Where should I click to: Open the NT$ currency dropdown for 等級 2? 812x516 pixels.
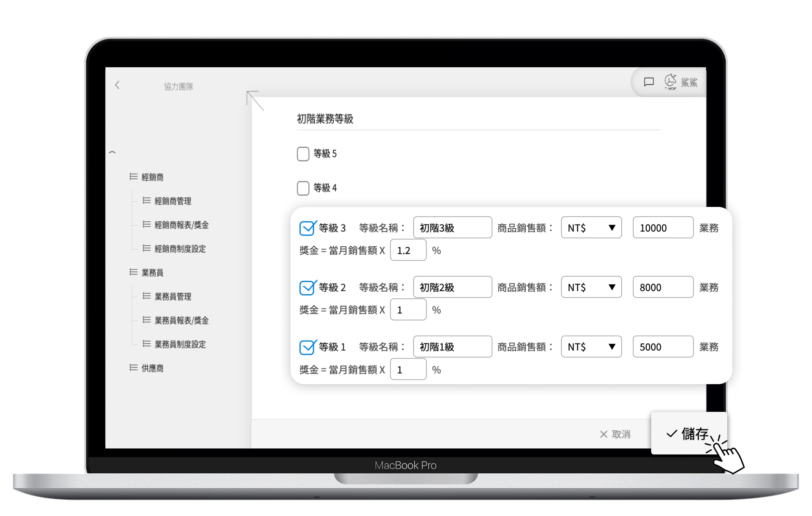pos(591,287)
